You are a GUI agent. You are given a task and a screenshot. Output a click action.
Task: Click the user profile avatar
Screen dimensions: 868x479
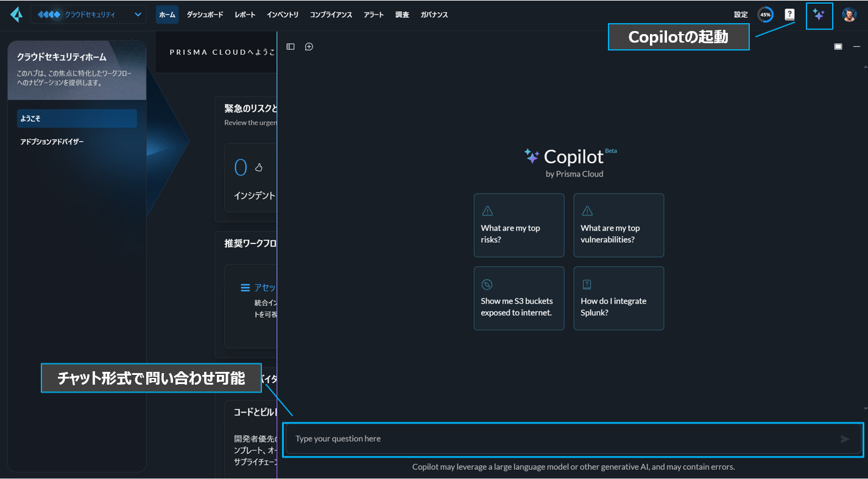coord(849,15)
